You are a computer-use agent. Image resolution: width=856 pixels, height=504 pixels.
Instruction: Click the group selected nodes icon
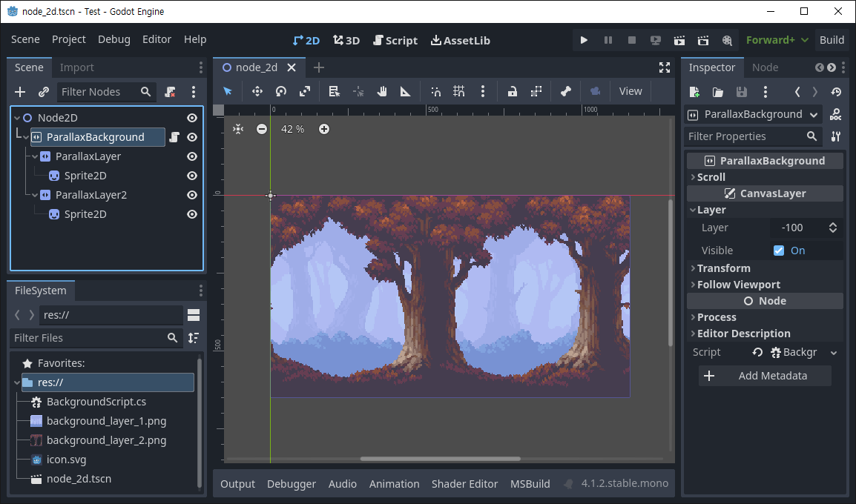click(x=536, y=91)
